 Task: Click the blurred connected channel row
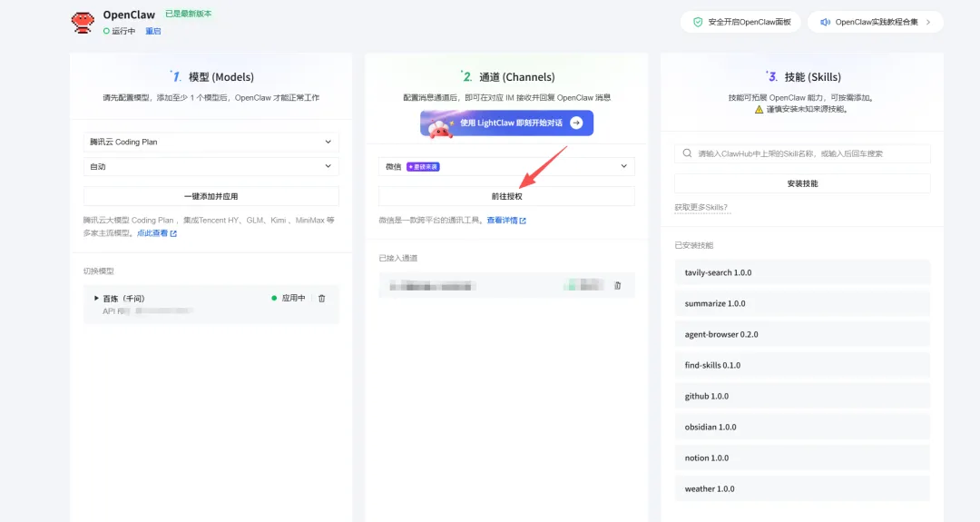tap(506, 286)
